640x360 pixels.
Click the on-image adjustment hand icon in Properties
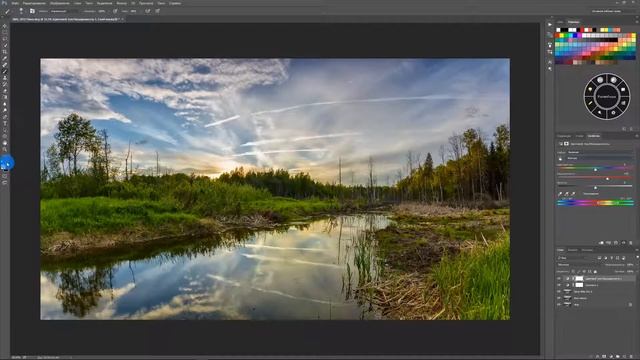[560, 158]
